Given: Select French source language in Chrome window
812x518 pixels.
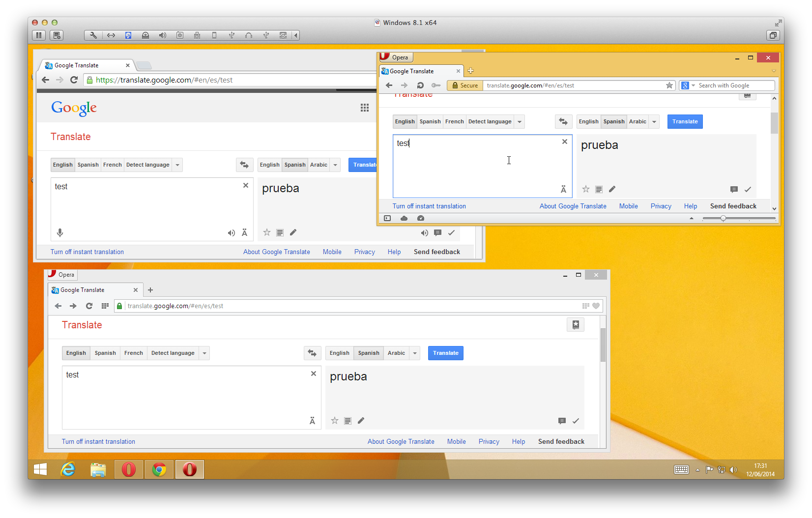Looking at the screenshot, I should 113,165.
